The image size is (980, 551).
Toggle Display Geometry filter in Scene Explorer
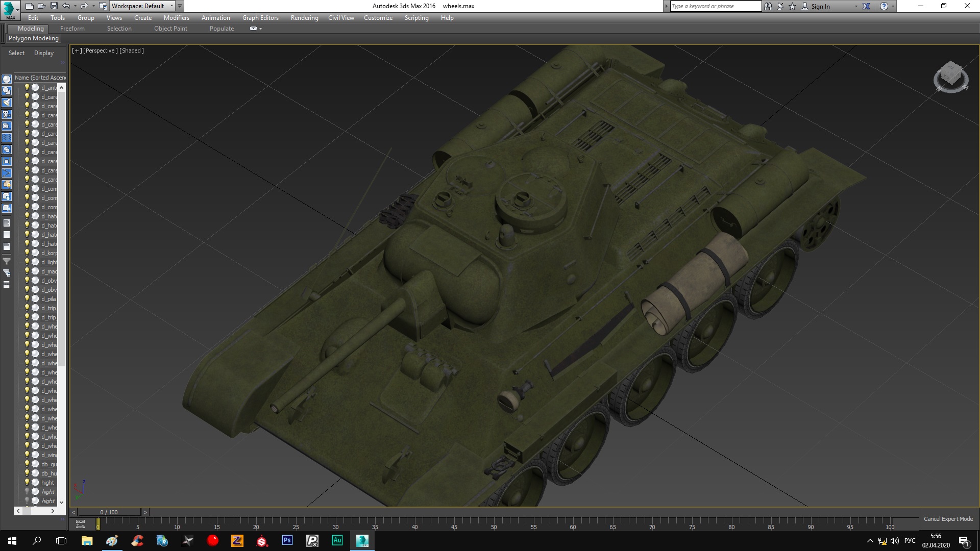click(x=7, y=79)
